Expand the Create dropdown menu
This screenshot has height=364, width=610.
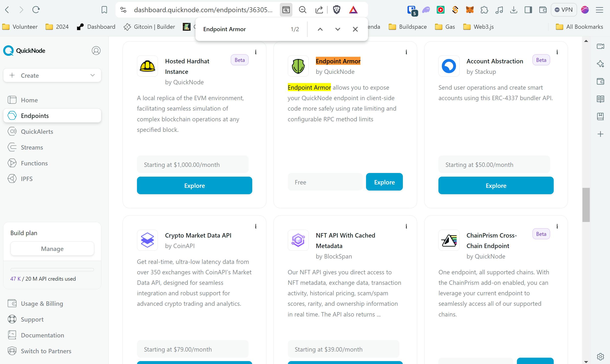(92, 75)
